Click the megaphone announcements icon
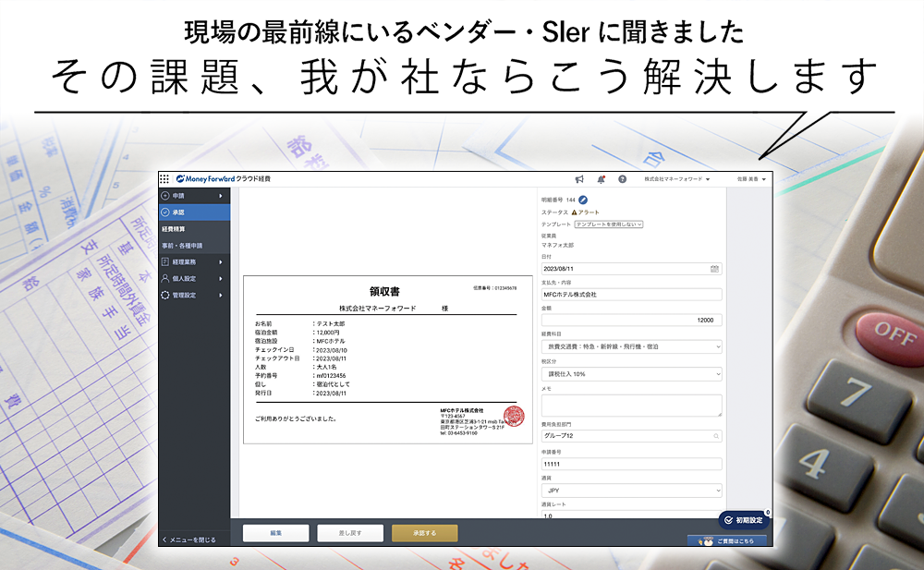 579,179
